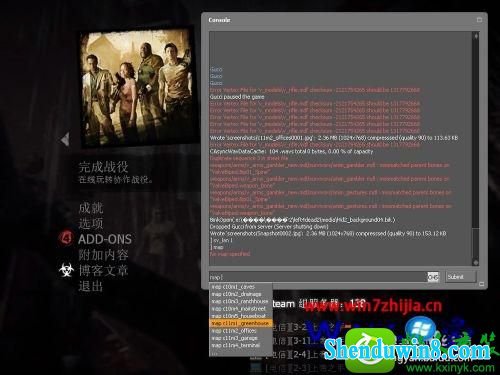This screenshot has height=375, width=500.
Task: Open the 完成战役 campaign menu item
Action: [x=103, y=167]
